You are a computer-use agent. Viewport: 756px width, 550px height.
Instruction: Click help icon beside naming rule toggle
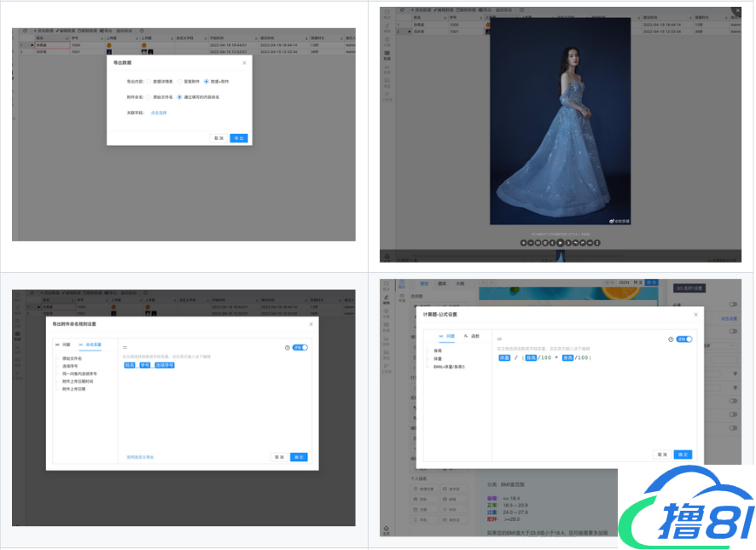pos(286,348)
